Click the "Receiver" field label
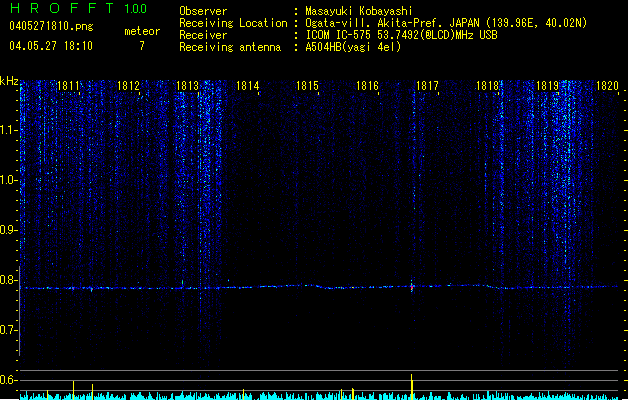Screen dimensions: 629x400 203,35
